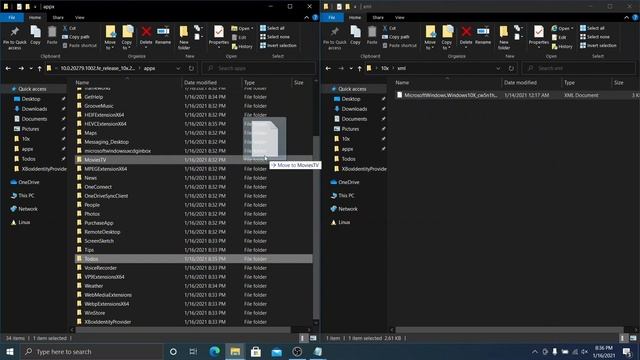Open the Mail app from taskbar

coord(276,351)
